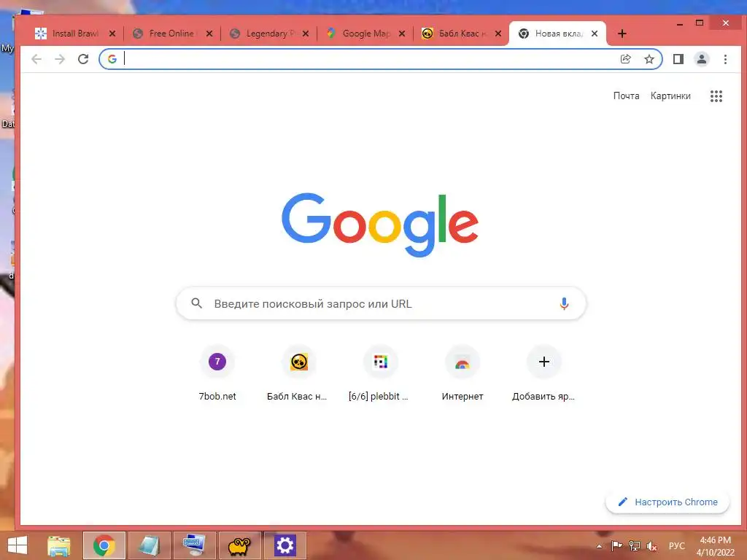Open the yellow ram taskbar app
The height and width of the screenshot is (560, 747).
239,545
